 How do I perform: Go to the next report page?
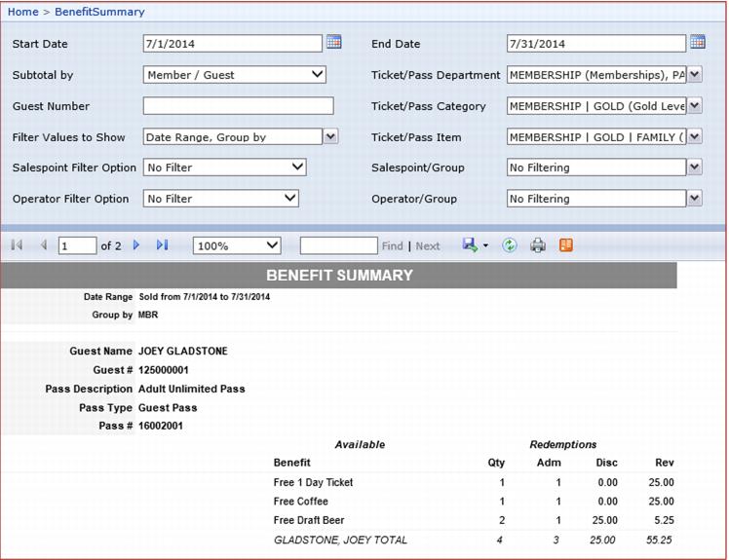coord(136,245)
